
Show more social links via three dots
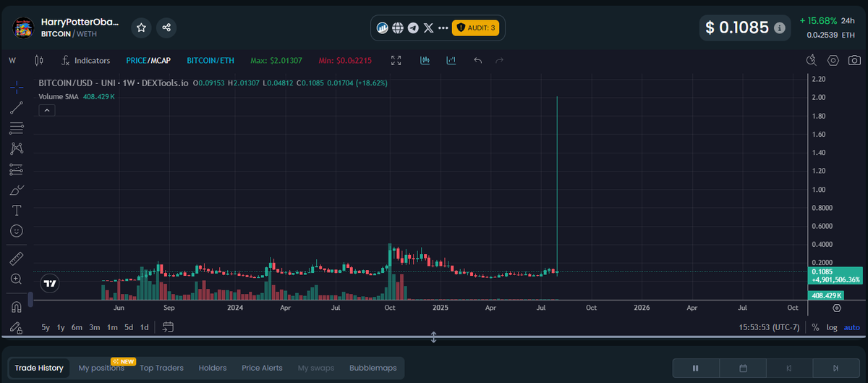click(443, 28)
